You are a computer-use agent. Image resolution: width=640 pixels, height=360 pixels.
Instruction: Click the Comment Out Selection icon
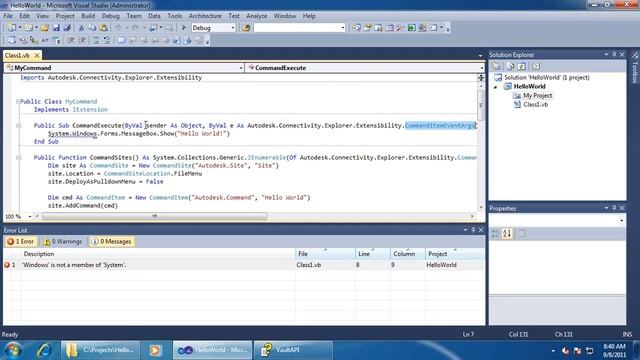pos(96,40)
